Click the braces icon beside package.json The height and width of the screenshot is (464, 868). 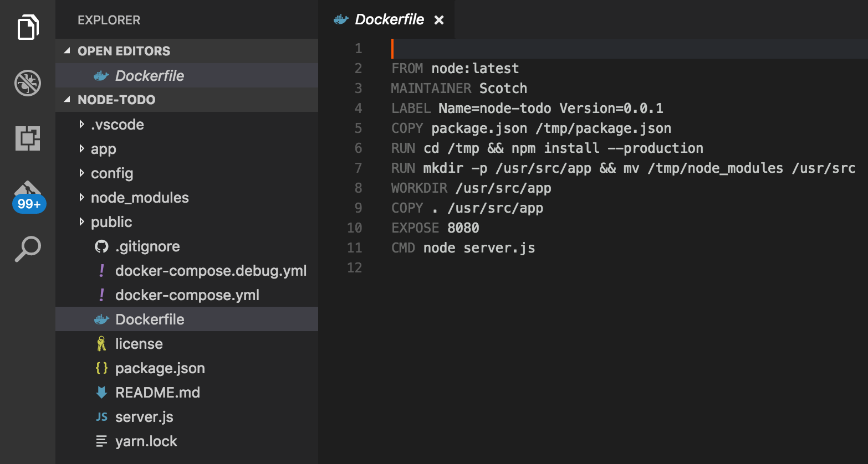[101, 368]
